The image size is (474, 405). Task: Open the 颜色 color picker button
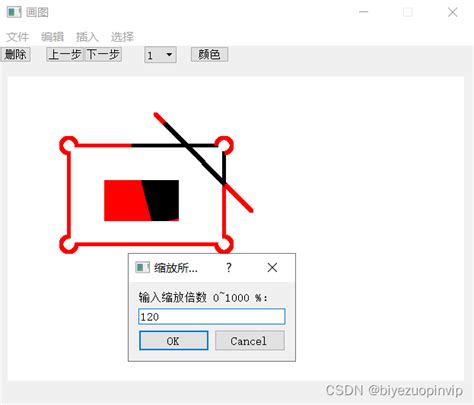click(209, 54)
